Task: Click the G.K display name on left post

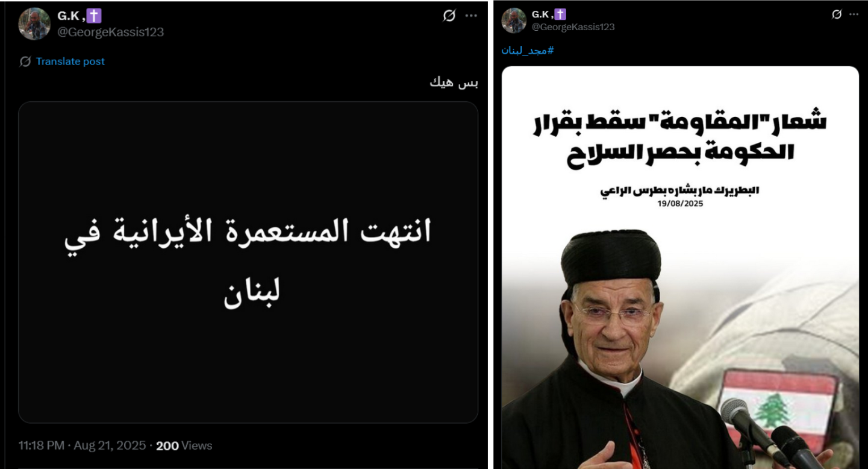Action: pos(70,16)
